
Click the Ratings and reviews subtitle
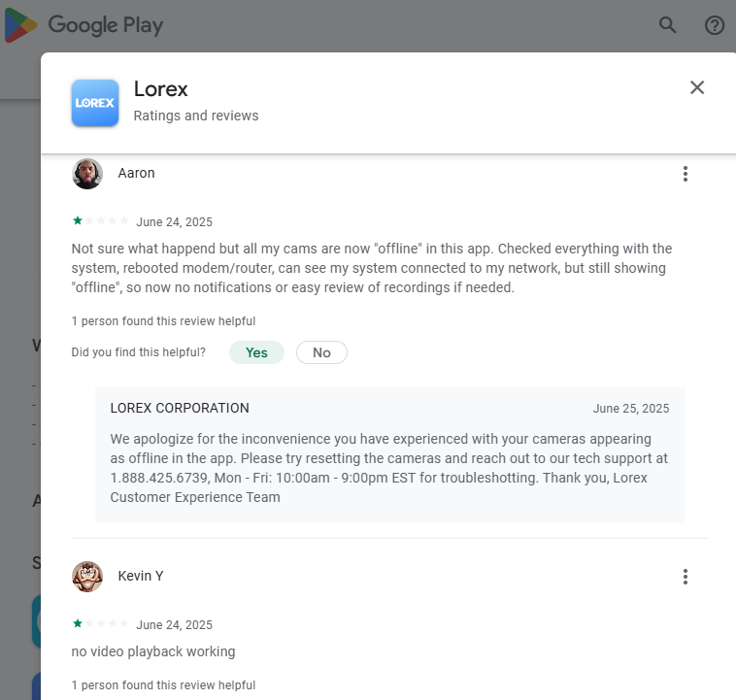point(196,116)
